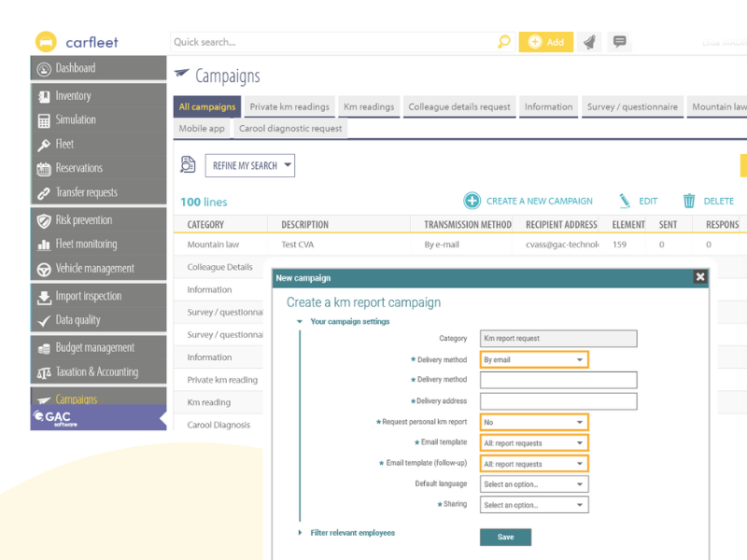Close the New campaign dialog
The image size is (747, 560).
point(699,277)
